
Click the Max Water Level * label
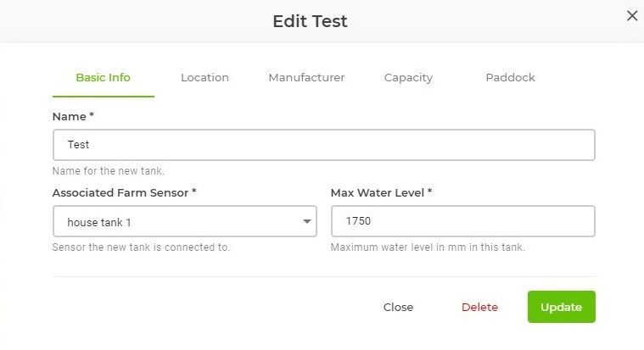[x=381, y=193]
